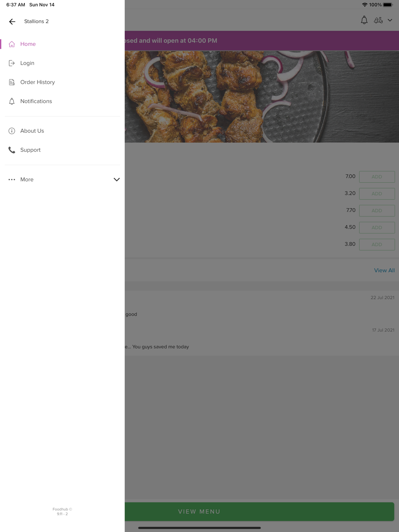Click the Notifications bell icon in sidebar
The image size is (399, 532).
[12, 101]
